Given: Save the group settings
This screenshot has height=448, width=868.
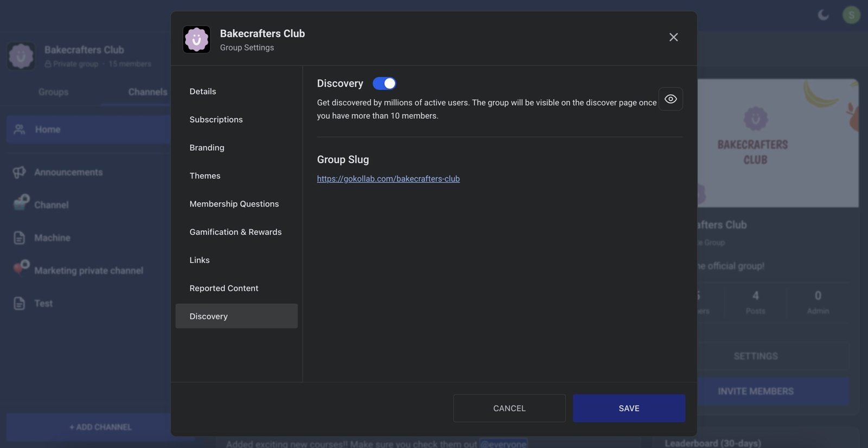Looking at the screenshot, I should pos(629,408).
